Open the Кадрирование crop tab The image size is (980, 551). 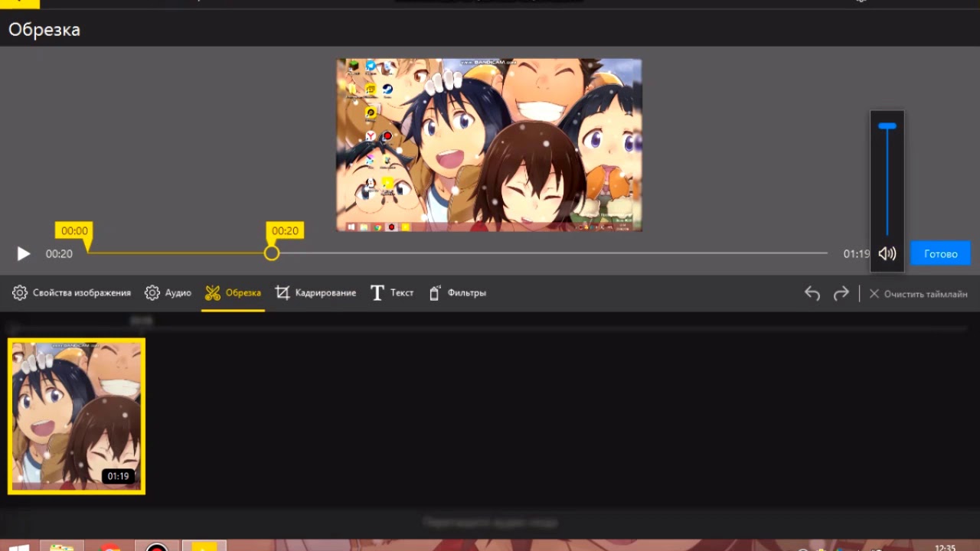click(315, 293)
